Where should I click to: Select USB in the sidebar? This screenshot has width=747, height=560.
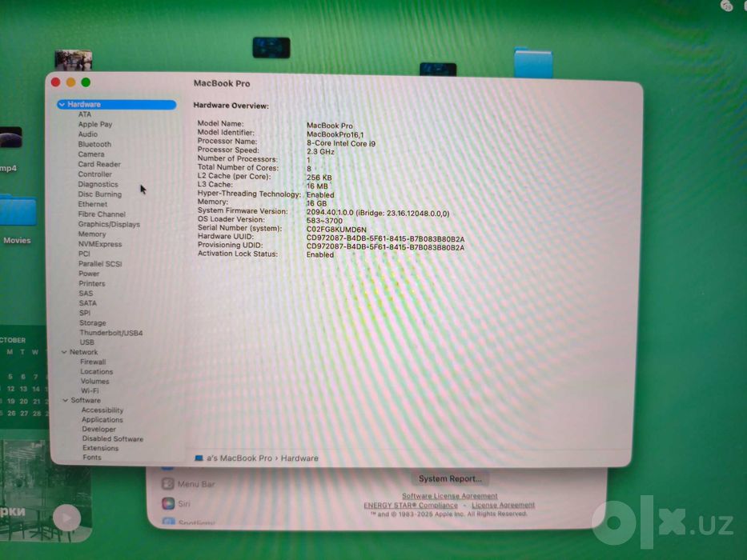click(x=86, y=342)
